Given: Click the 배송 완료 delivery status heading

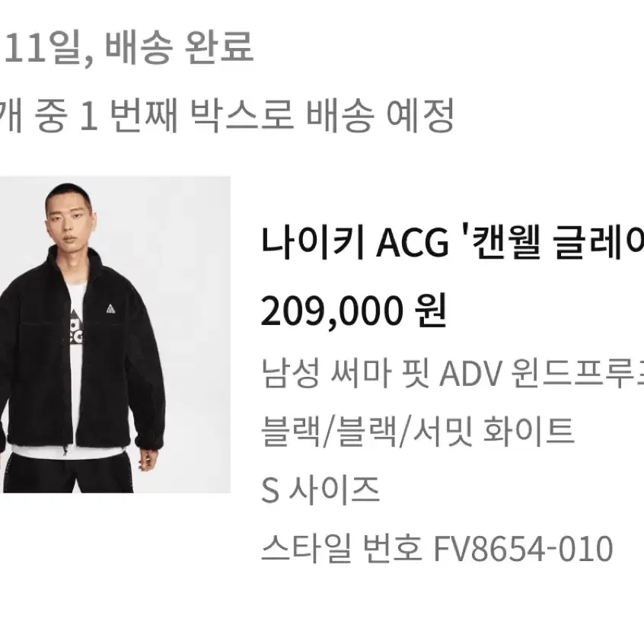Looking at the screenshot, I should tap(179, 49).
